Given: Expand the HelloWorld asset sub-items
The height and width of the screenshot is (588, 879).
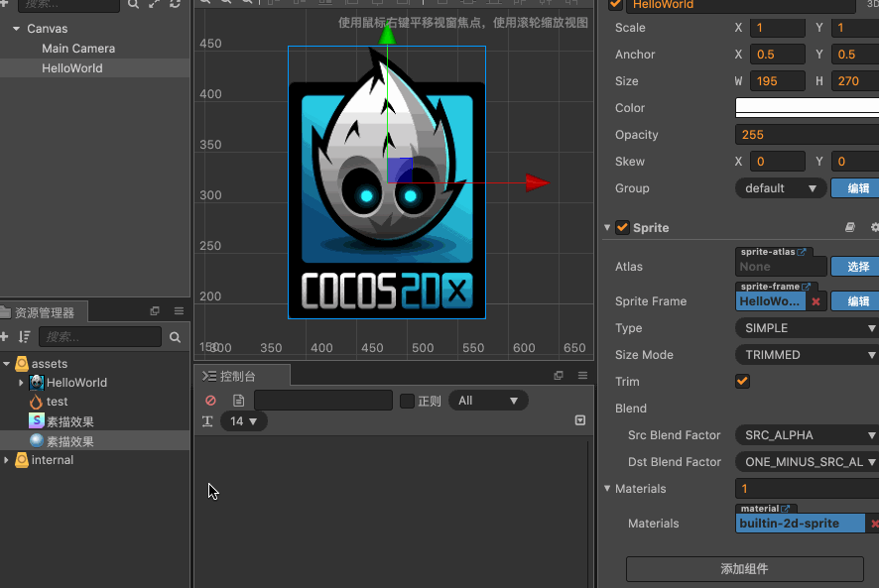Looking at the screenshot, I should tap(21, 383).
